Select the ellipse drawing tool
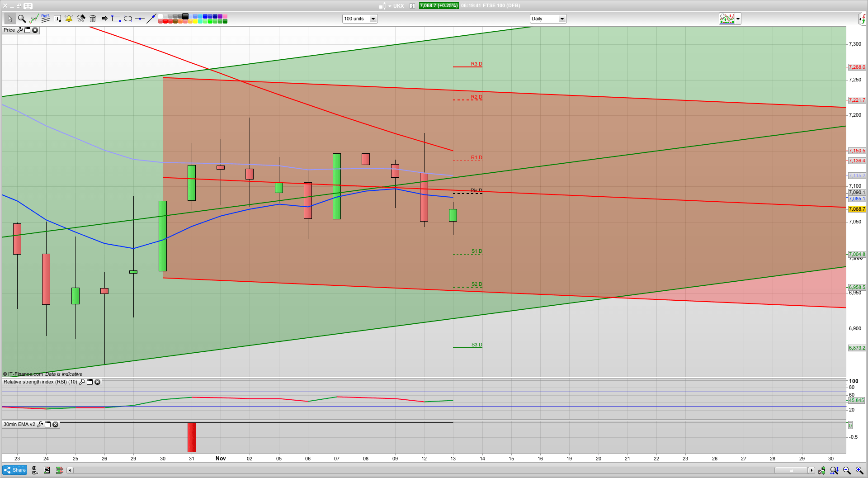Image resolution: width=868 pixels, height=478 pixels. (128, 19)
